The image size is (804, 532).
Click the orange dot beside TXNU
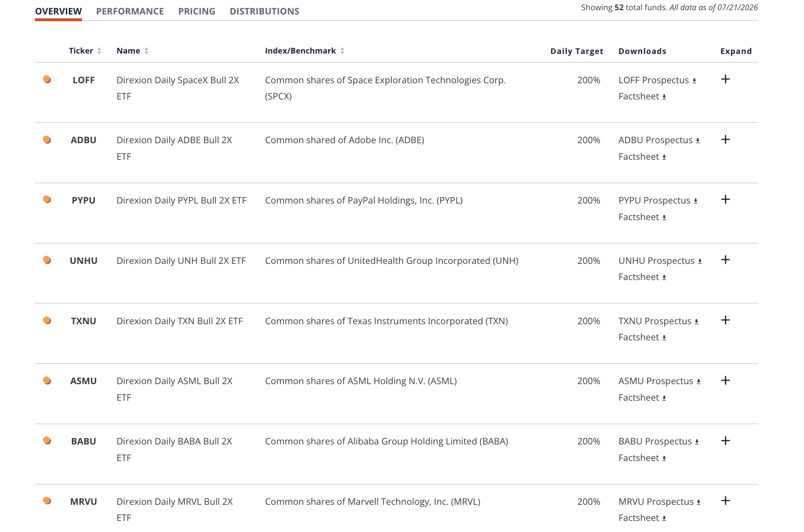pyautogui.click(x=47, y=320)
